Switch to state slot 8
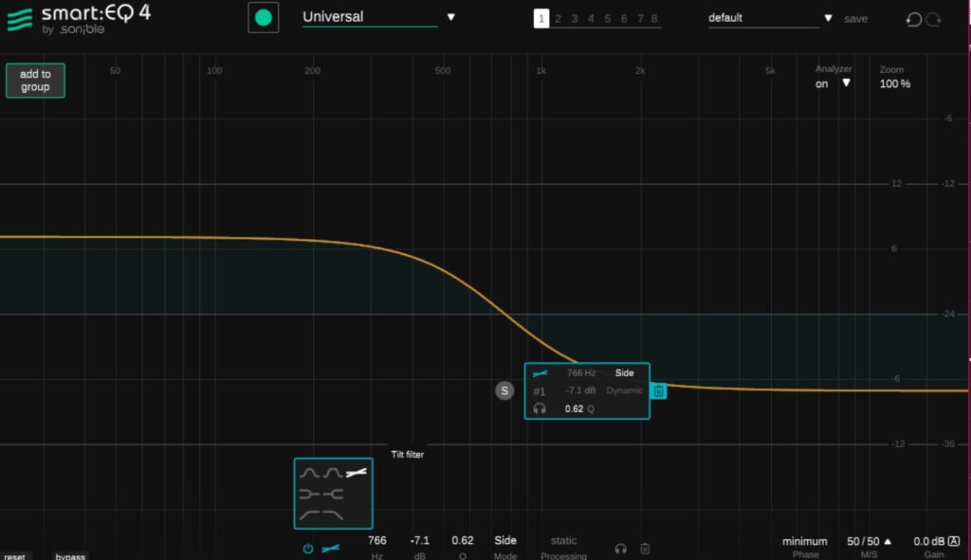 pos(654,19)
